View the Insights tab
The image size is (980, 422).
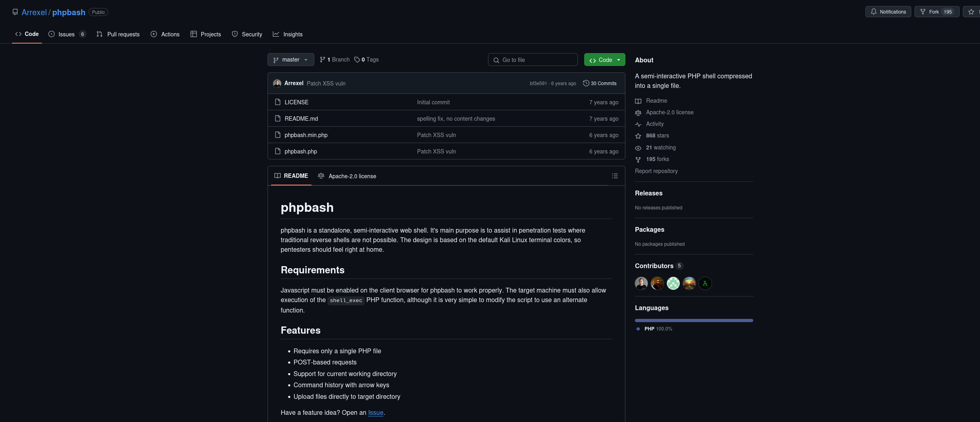288,34
